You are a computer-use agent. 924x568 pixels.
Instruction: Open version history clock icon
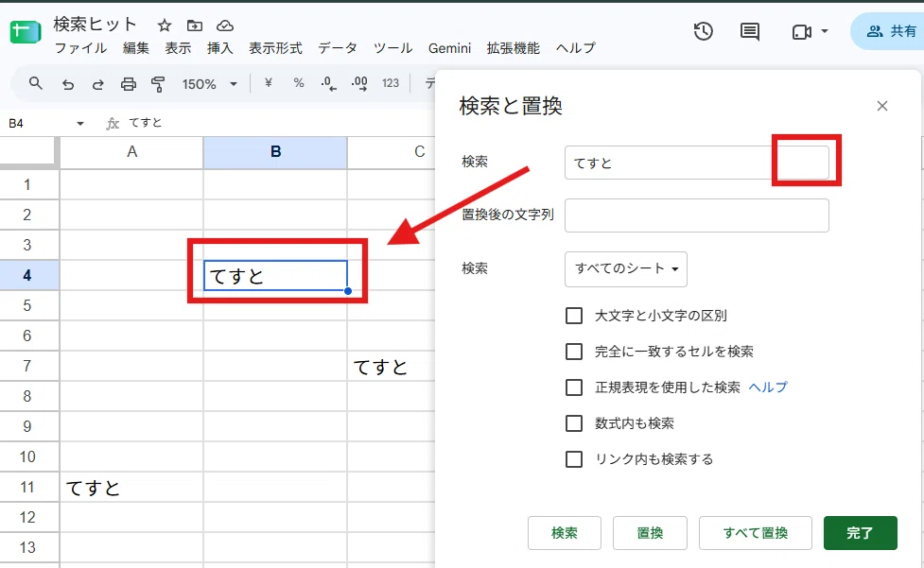[703, 31]
